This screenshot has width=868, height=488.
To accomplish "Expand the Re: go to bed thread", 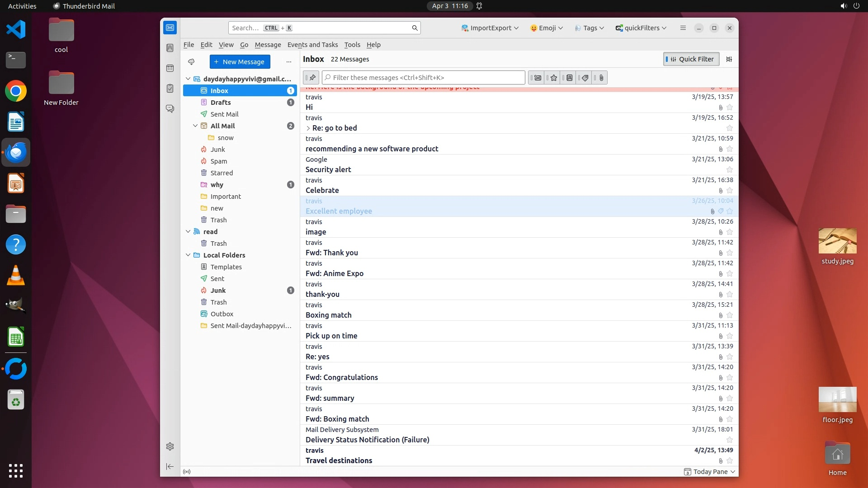I will [308, 128].
